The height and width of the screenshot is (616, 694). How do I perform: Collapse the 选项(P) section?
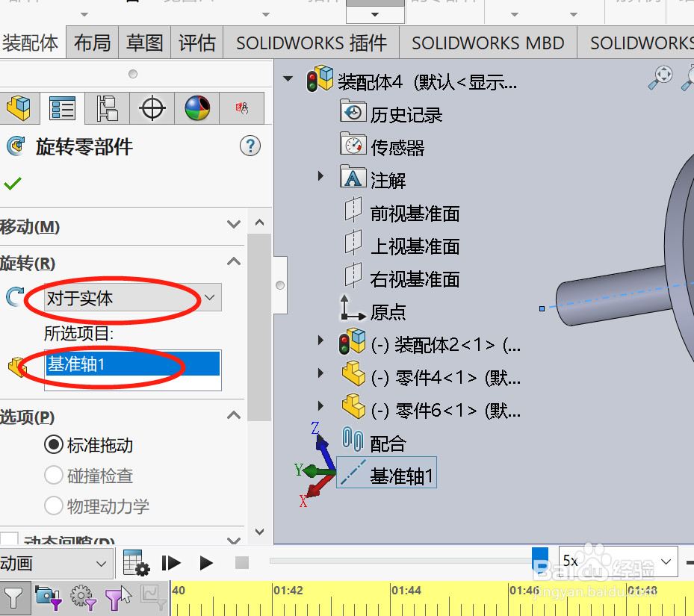coord(233,415)
